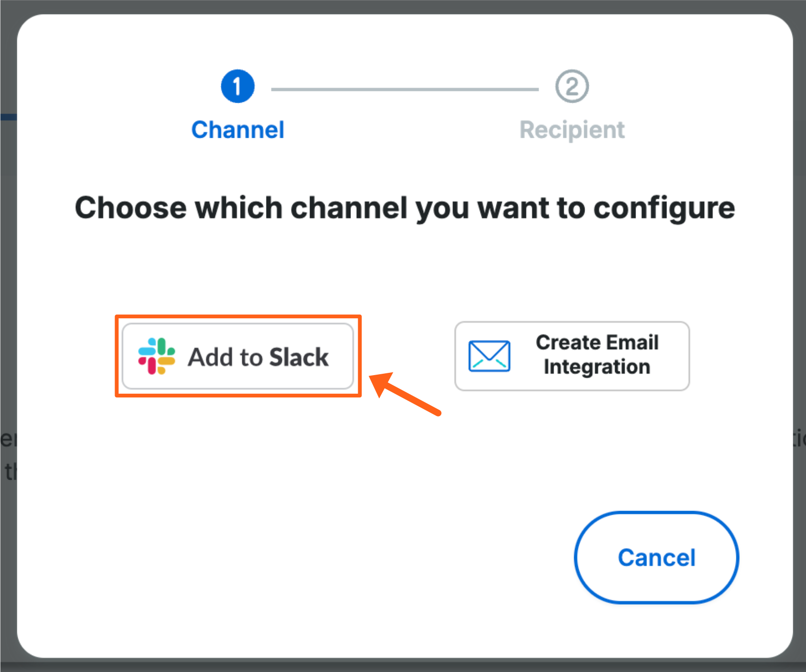Click the Recipient label text
The height and width of the screenshot is (672, 806).
(x=571, y=130)
